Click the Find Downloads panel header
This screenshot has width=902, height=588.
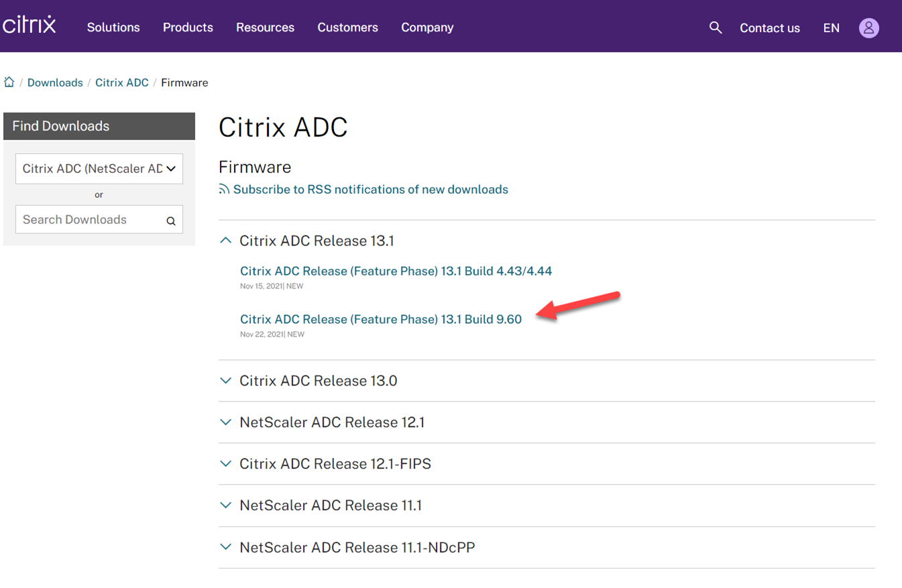tap(99, 126)
